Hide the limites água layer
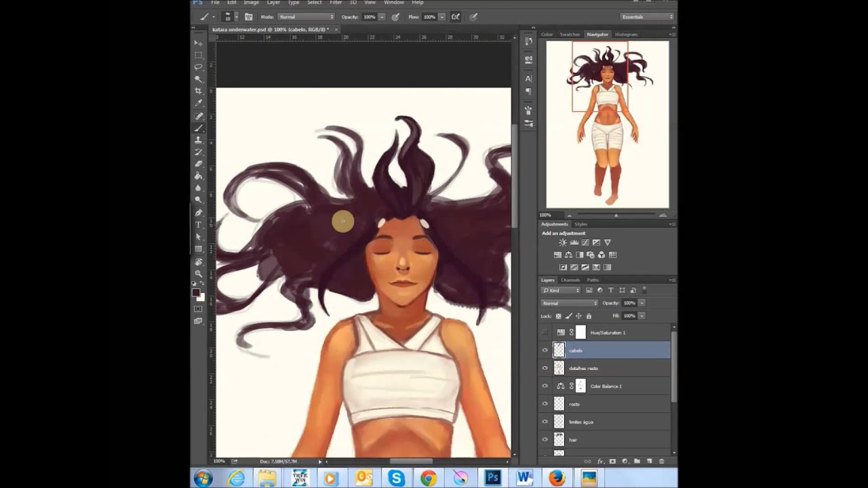The width and height of the screenshot is (868, 488). [545, 422]
